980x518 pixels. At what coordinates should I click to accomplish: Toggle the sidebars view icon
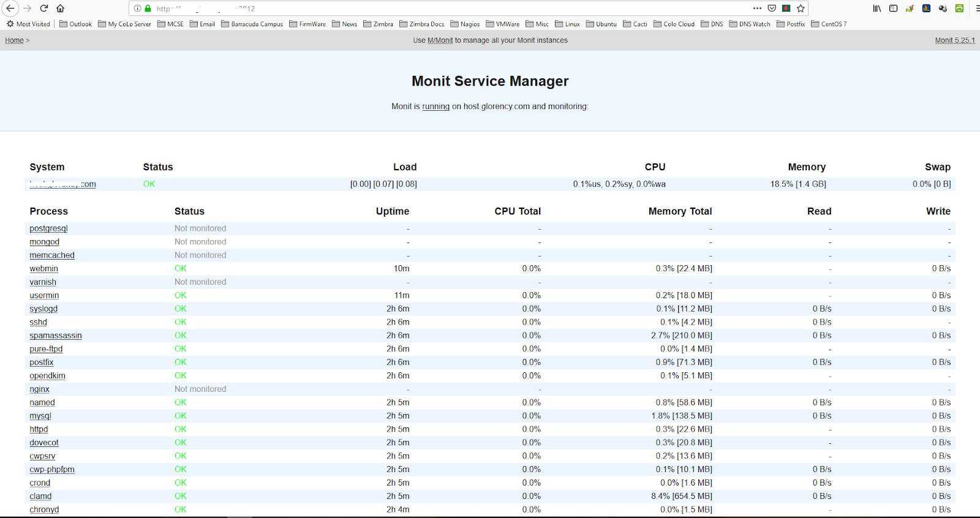[x=893, y=8]
